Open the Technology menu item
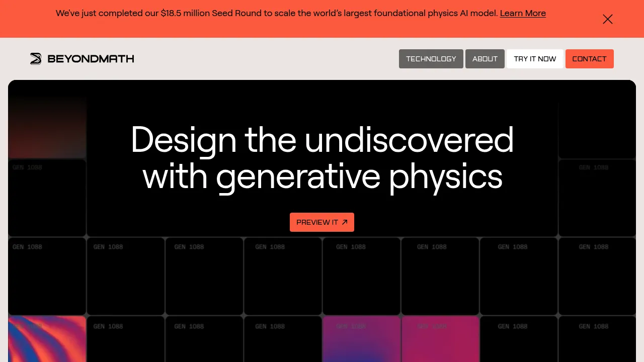 click(431, 59)
